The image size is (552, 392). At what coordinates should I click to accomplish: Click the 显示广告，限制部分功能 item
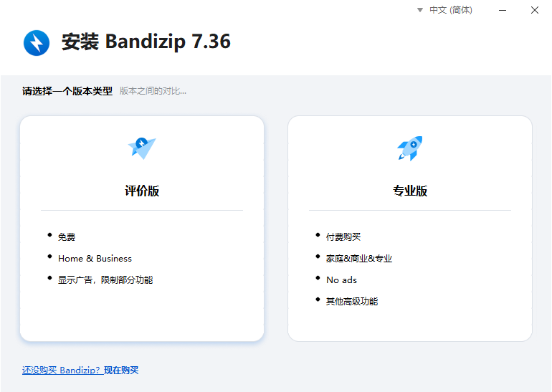coord(105,280)
